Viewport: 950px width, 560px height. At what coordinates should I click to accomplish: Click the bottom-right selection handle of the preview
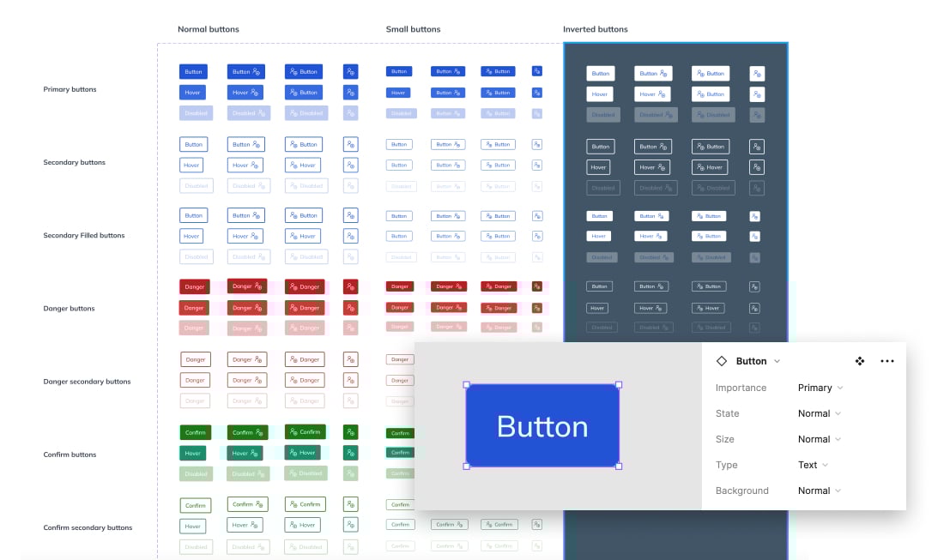(x=619, y=467)
